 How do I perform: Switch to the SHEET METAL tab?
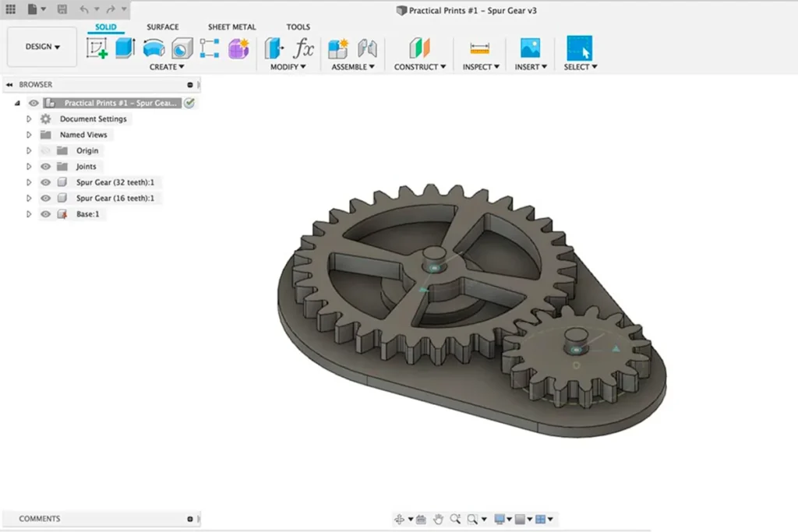point(231,27)
